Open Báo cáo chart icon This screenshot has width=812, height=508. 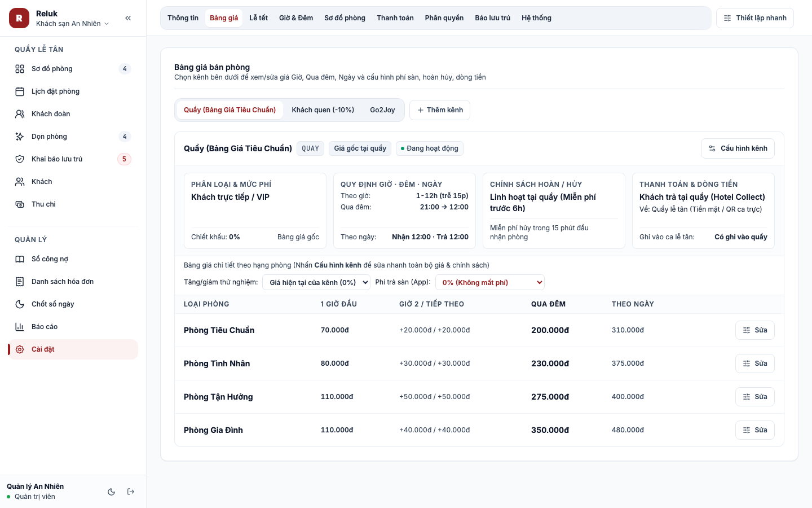20,327
